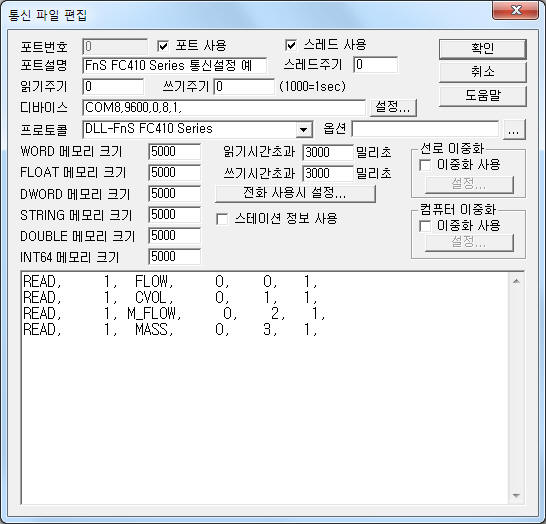This screenshot has width=546, height=524.
Task: Enable 이중화 사용 under 선로 이중화
Action: tap(425, 165)
